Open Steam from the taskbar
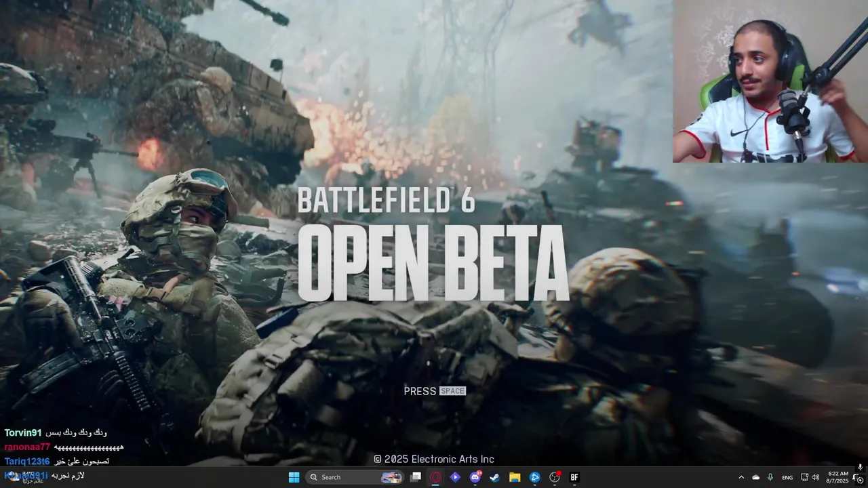 click(x=495, y=477)
